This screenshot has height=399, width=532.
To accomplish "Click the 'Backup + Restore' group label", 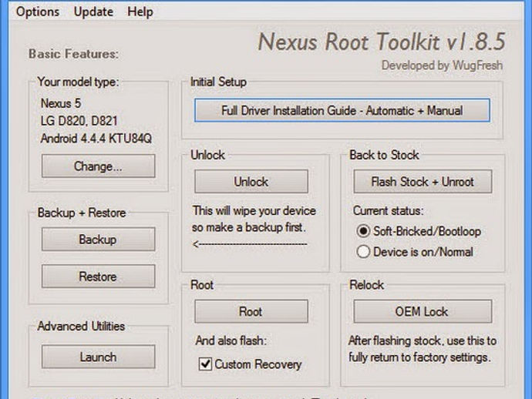I will click(x=82, y=213).
